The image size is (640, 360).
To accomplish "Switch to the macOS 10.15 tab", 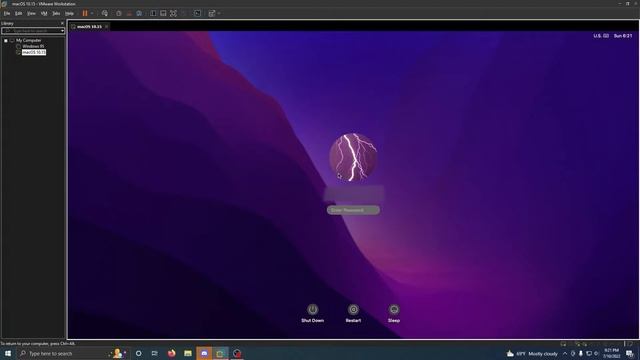I will click(89, 27).
